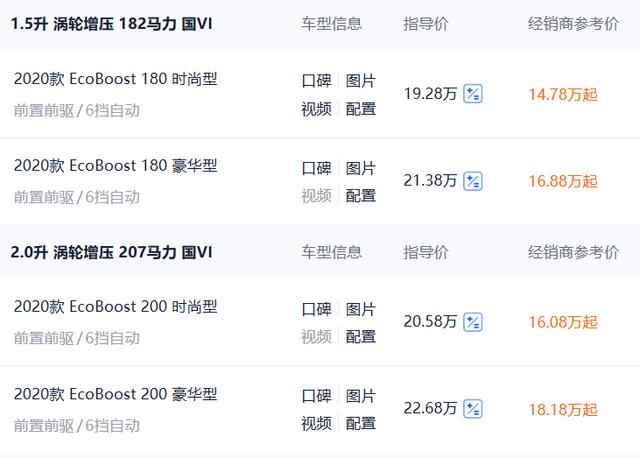Open price calculator icon beside 21.38万
This screenshot has width=640, height=458.
pos(473,181)
